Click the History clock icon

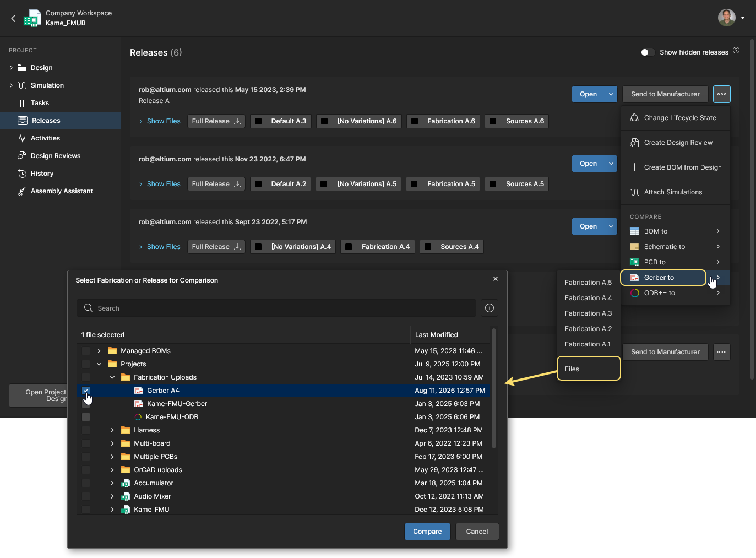click(x=22, y=174)
